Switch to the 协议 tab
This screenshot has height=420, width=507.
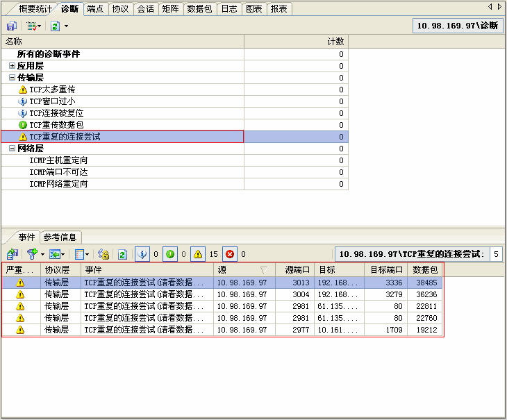tap(121, 9)
